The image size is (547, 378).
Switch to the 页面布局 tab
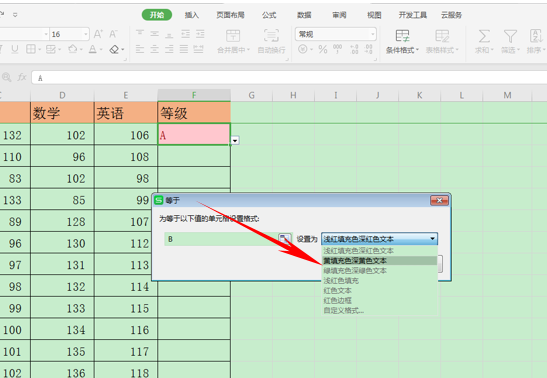click(x=230, y=15)
